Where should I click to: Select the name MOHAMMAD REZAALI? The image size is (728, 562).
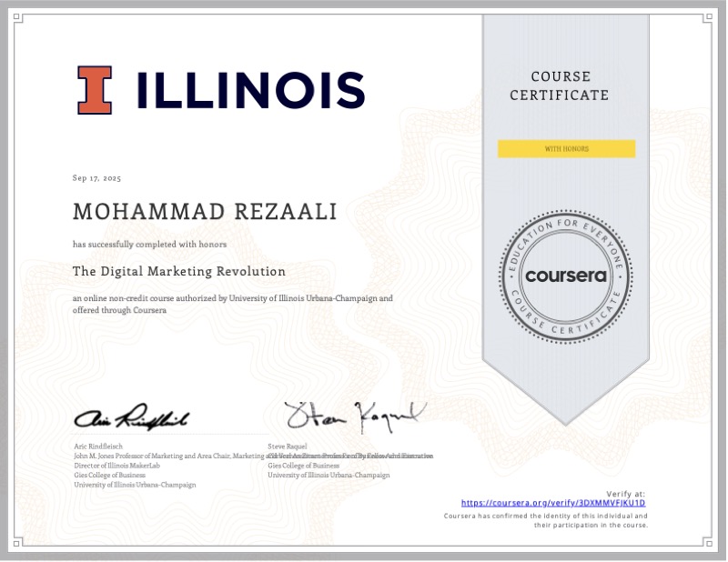click(x=206, y=210)
